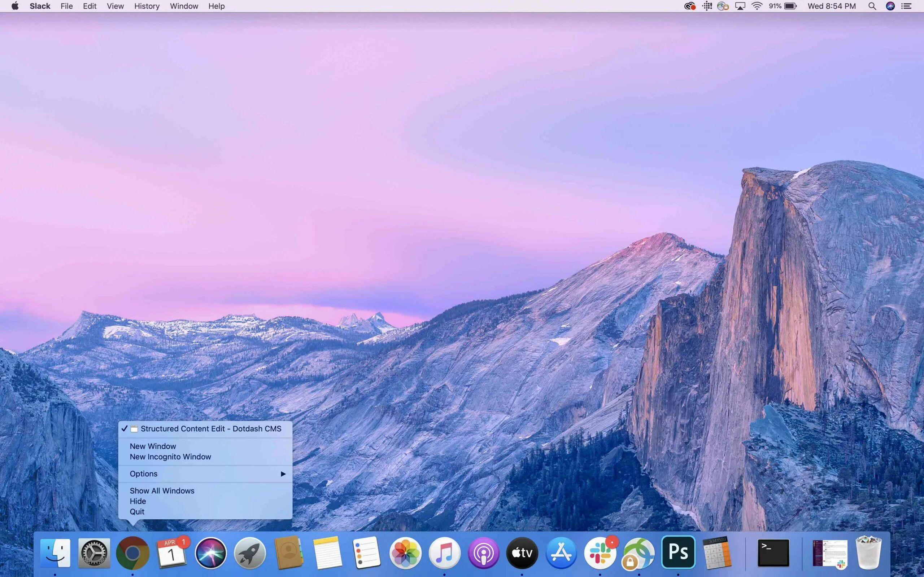Select checked Structured Content Edit window
Viewport: 924px width, 577px height.
click(210, 428)
